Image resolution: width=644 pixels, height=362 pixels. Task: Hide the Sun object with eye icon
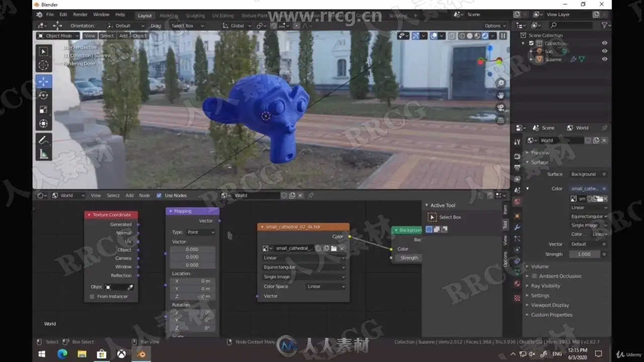pyautogui.click(x=605, y=51)
